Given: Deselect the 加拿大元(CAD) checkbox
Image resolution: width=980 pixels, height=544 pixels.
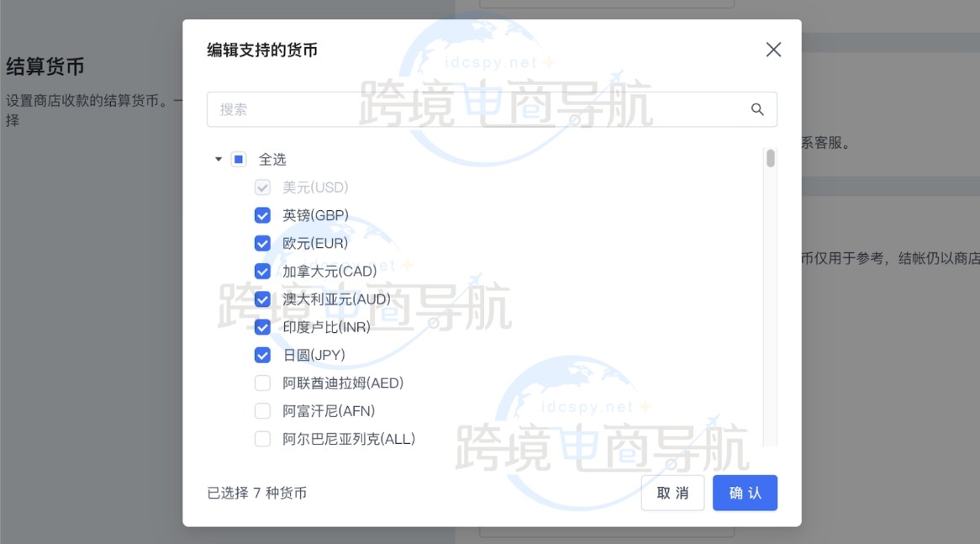Looking at the screenshot, I should point(262,271).
